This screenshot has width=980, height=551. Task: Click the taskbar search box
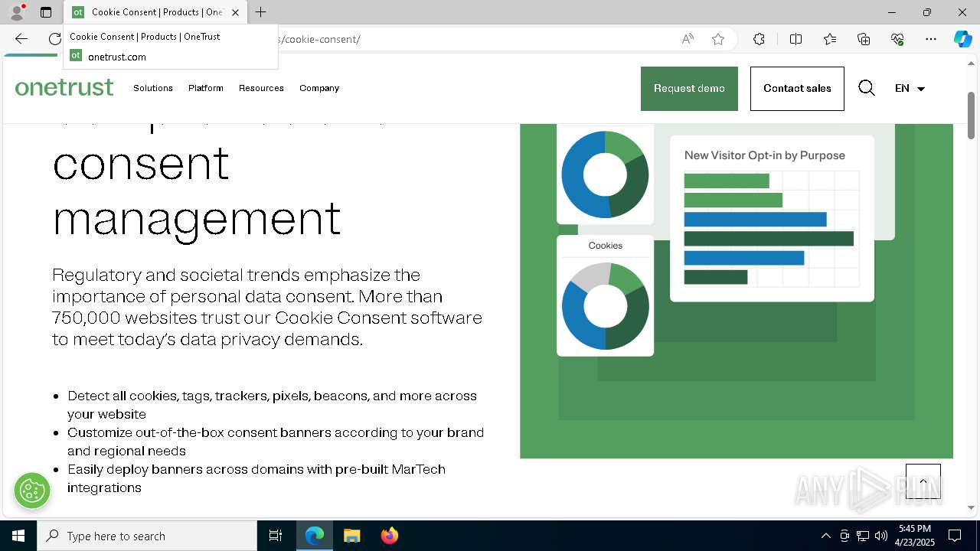(147, 536)
